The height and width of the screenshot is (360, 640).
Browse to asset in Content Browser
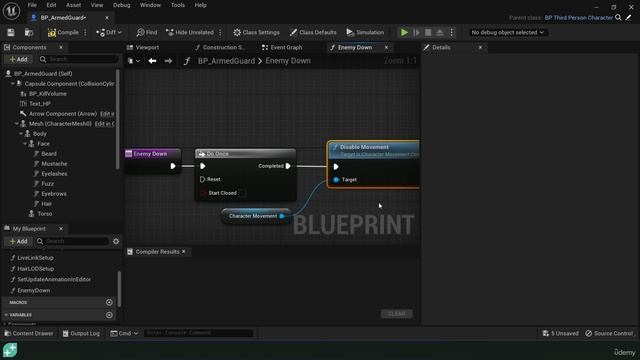pos(29,32)
